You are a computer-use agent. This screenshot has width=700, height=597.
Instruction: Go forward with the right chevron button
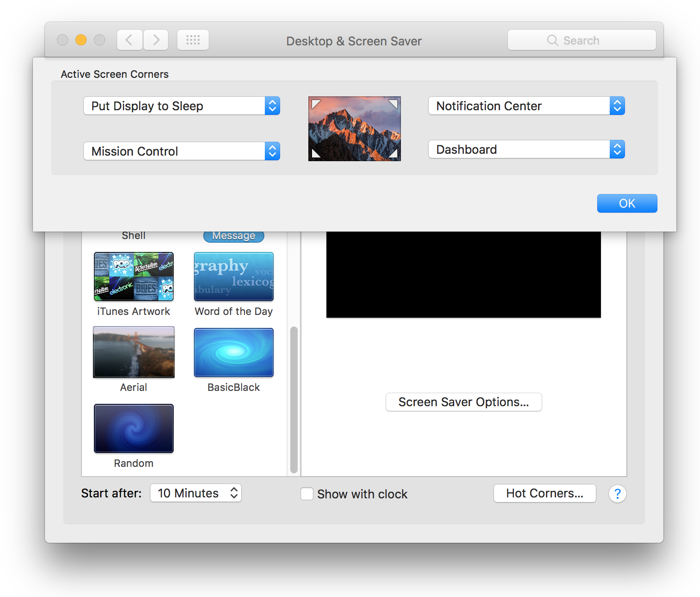pos(156,40)
